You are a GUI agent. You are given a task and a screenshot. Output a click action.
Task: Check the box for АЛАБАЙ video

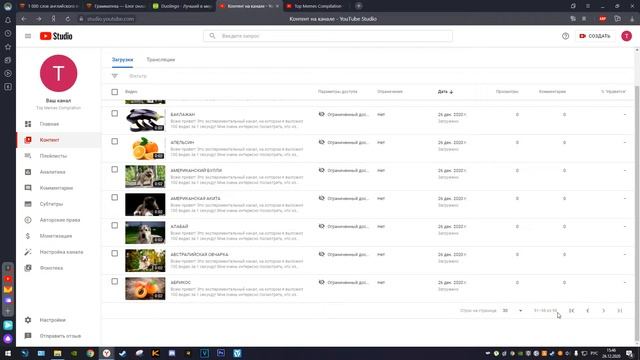pyautogui.click(x=115, y=225)
